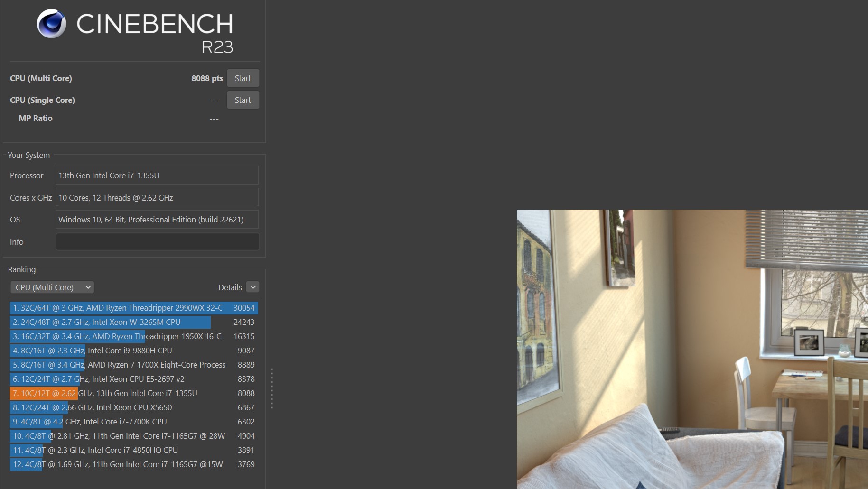
Task: Click the Cinebench logo icon
Action: [x=51, y=24]
